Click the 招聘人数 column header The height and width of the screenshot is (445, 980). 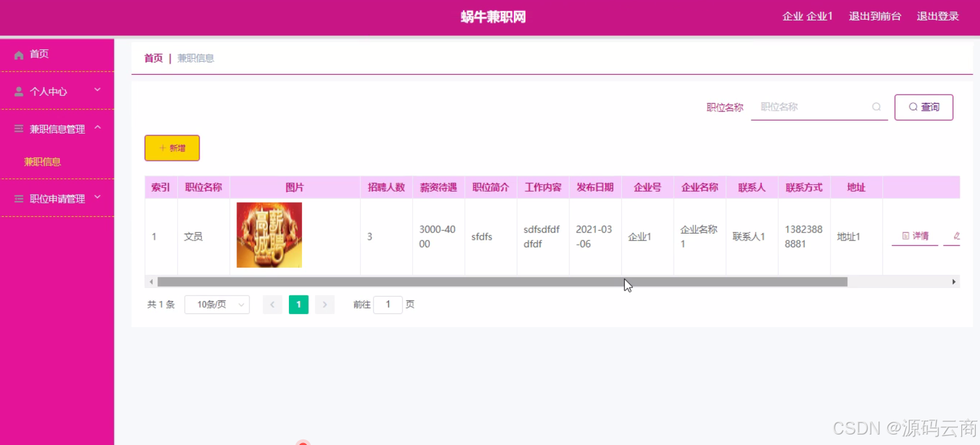click(x=387, y=187)
